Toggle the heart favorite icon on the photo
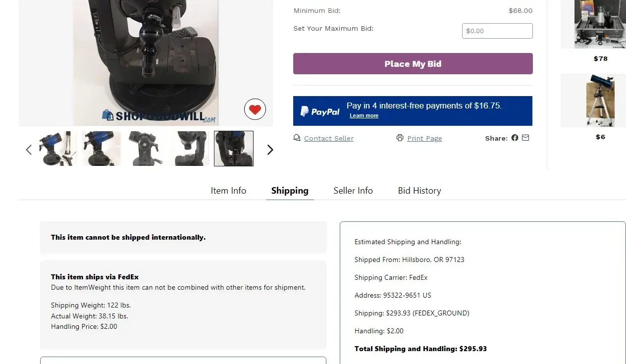The image size is (626, 364). point(255,109)
